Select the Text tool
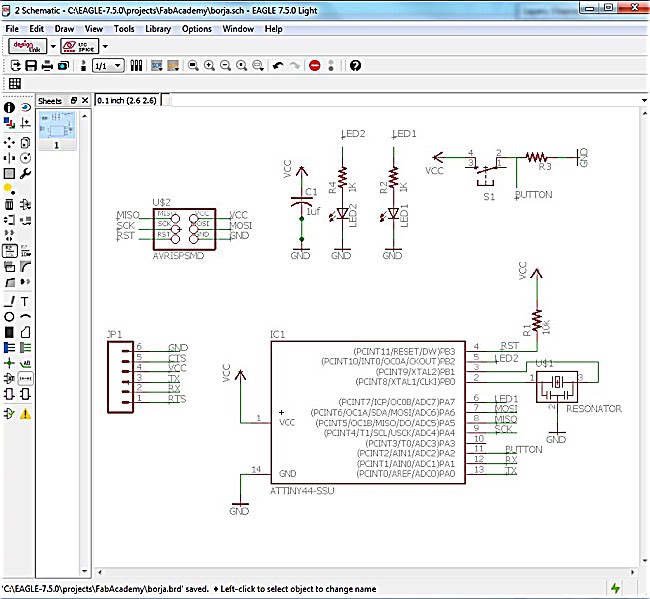The height and width of the screenshot is (599, 650). click(x=25, y=301)
